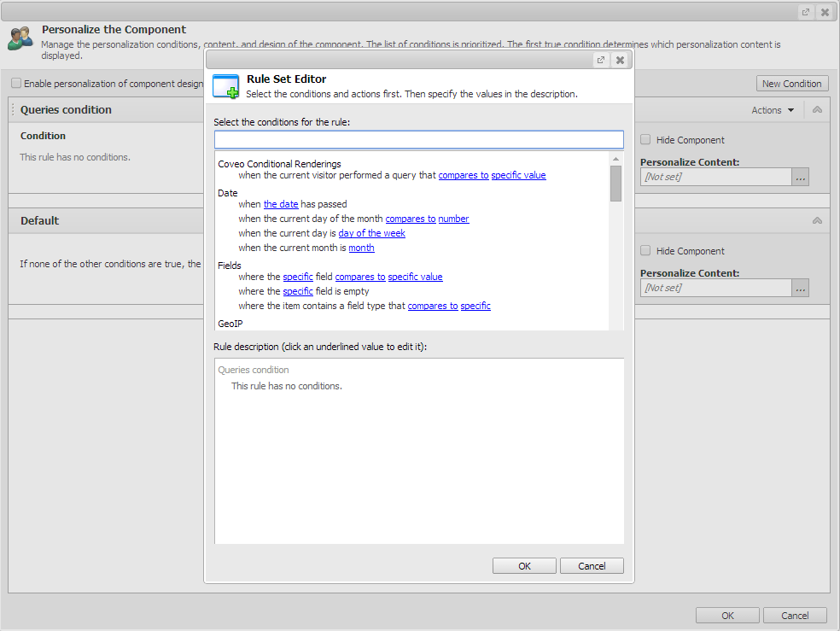The width and height of the screenshot is (840, 631).
Task: Click the people icon beside Personalize the Component
Action: (x=20, y=37)
